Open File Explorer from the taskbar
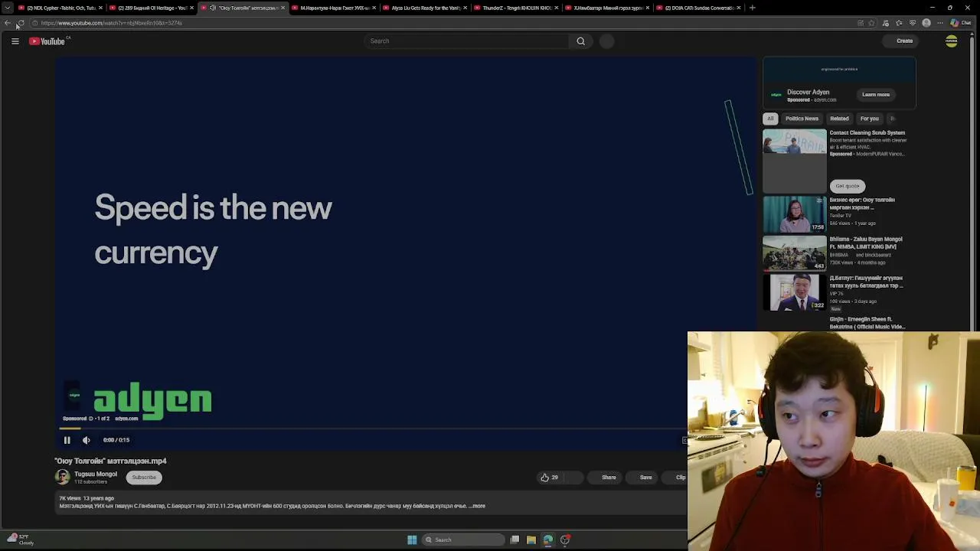The height and width of the screenshot is (551, 980). [x=531, y=540]
